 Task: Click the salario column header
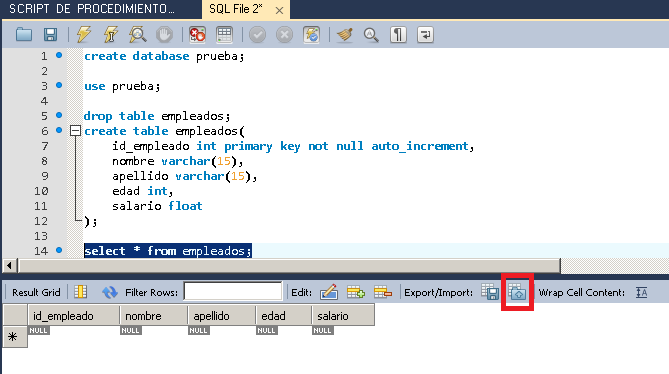(x=343, y=316)
